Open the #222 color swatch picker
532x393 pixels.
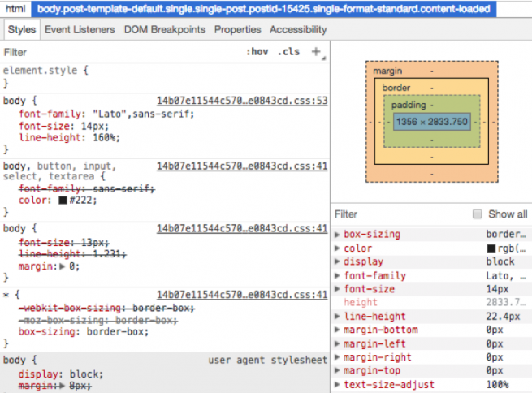point(63,201)
